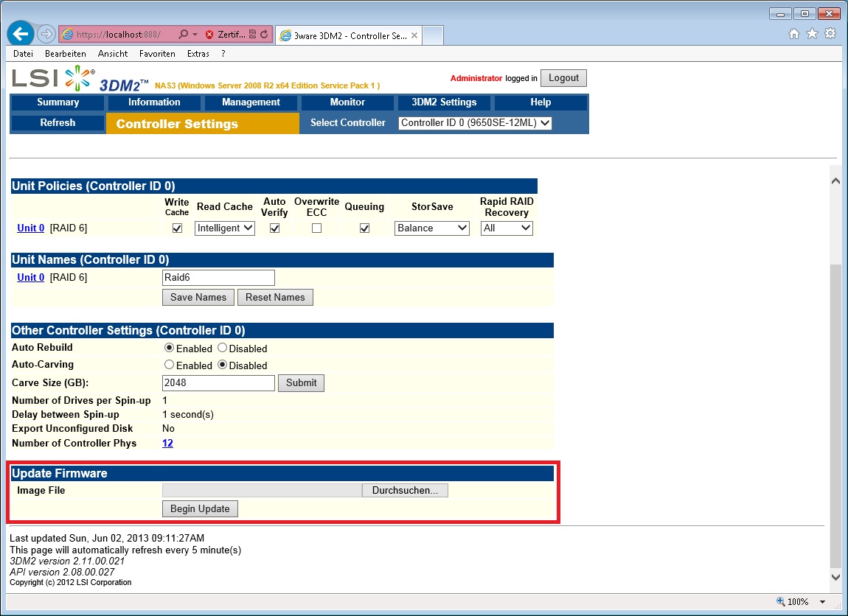The width and height of the screenshot is (848, 616).
Task: Open the 3DM2 Settings tab
Action: click(444, 102)
